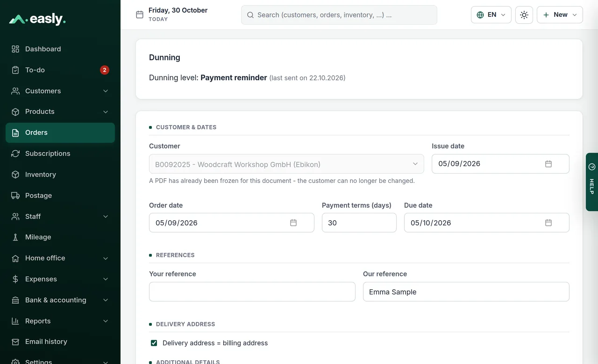This screenshot has width=598, height=364.
Task: Expand the Bank & accounting chevron
Action: pyautogui.click(x=106, y=300)
